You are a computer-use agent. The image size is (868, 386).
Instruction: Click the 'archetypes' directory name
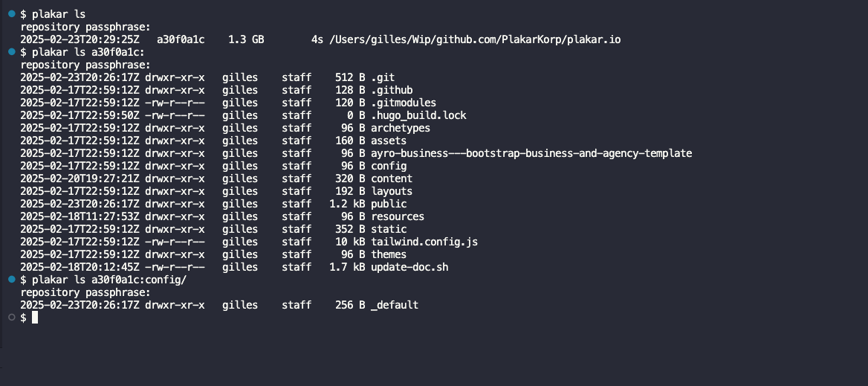[401, 128]
